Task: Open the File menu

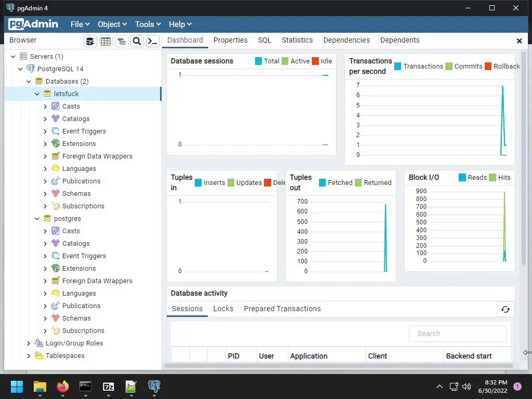Action: point(80,24)
